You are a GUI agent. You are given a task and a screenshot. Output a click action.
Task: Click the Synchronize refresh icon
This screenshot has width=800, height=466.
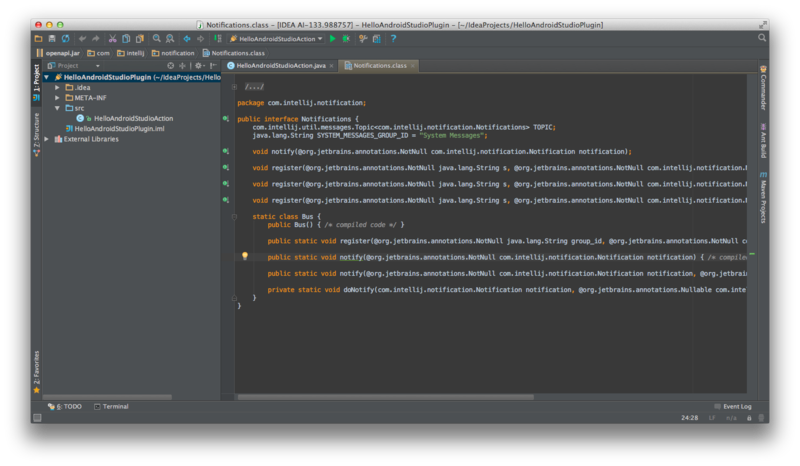[66, 38]
